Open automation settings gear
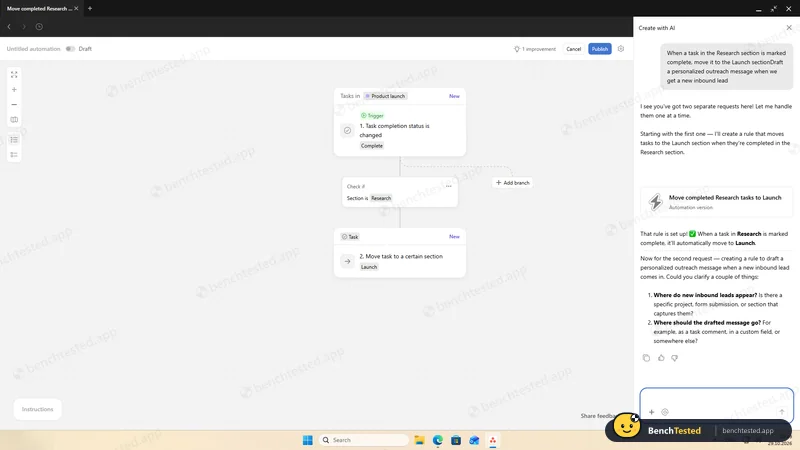This screenshot has height=450, width=800. coord(621,48)
